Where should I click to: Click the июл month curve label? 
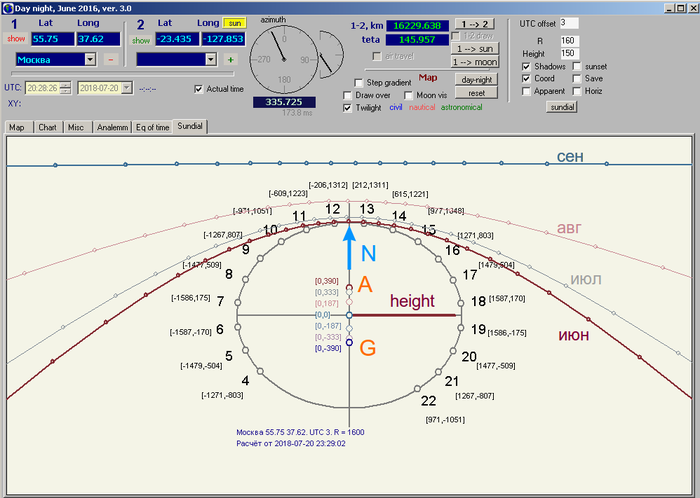[586, 280]
